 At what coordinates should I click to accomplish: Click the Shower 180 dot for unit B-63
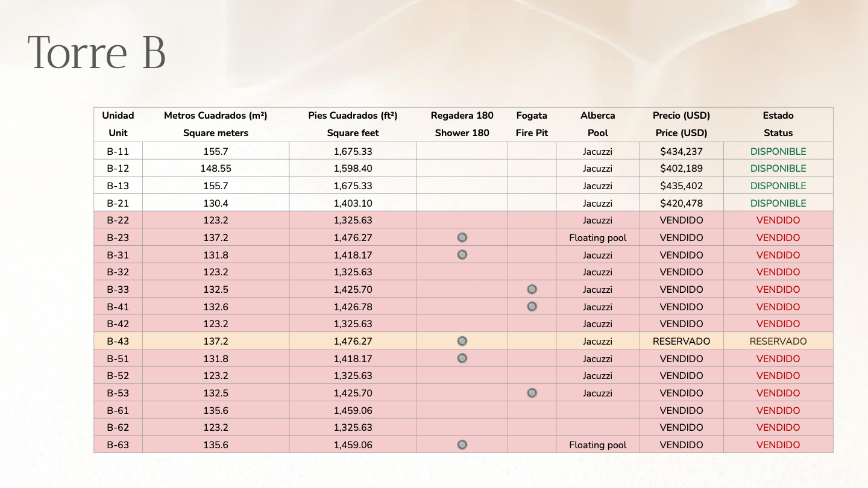[462, 445]
